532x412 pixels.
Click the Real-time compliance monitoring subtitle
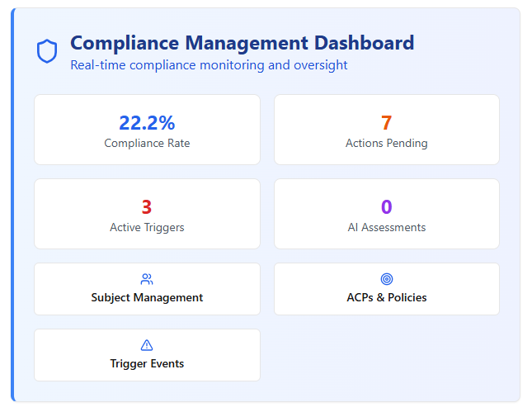point(209,65)
